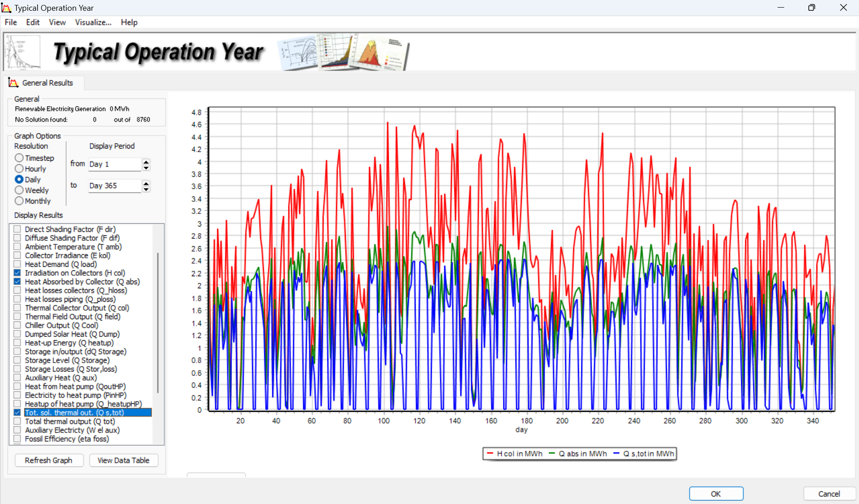Decrease the 'from' day with down arrow

click(146, 168)
